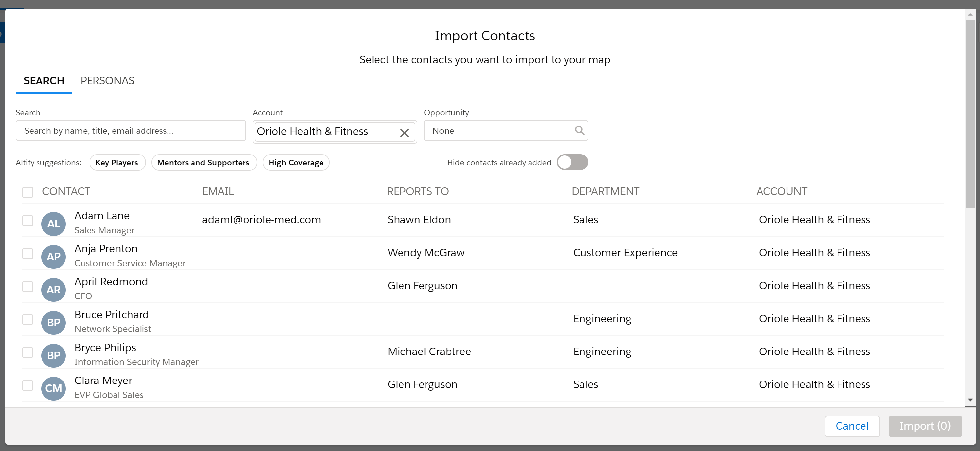Click Michael Crabtree in Reports To
The width and height of the screenshot is (980, 451).
click(x=429, y=352)
